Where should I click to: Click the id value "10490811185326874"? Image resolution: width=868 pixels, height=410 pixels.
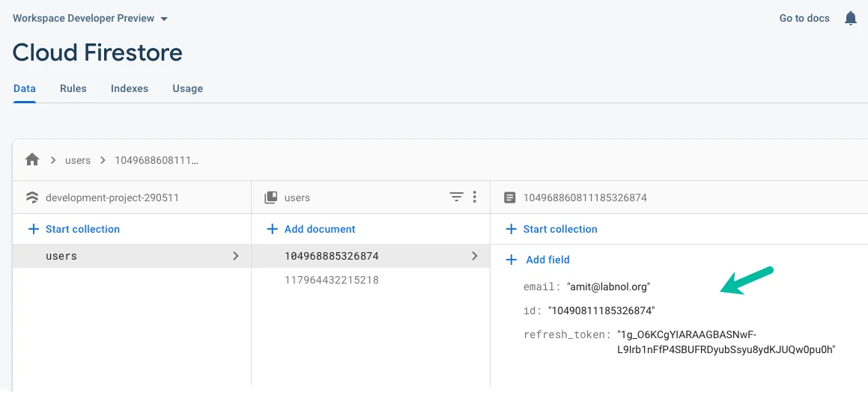tap(601, 310)
